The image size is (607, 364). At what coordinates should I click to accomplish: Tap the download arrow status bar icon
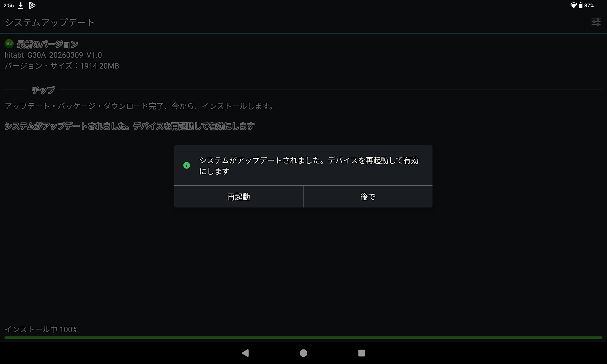(21, 5)
